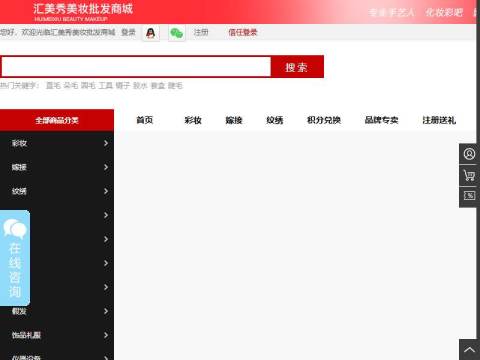Screen dimensions: 480x360
Task: Click the 注册 link in the top bar
Action: [x=201, y=32]
